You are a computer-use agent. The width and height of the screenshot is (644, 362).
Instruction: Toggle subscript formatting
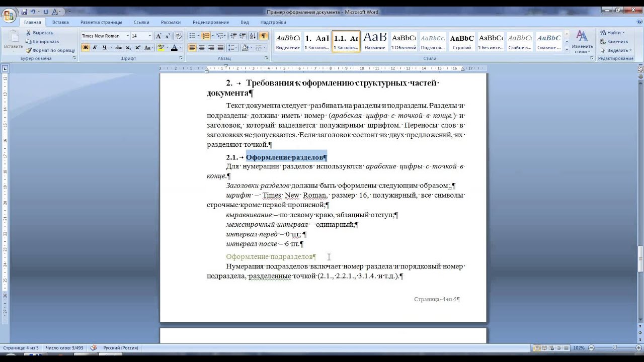click(128, 48)
